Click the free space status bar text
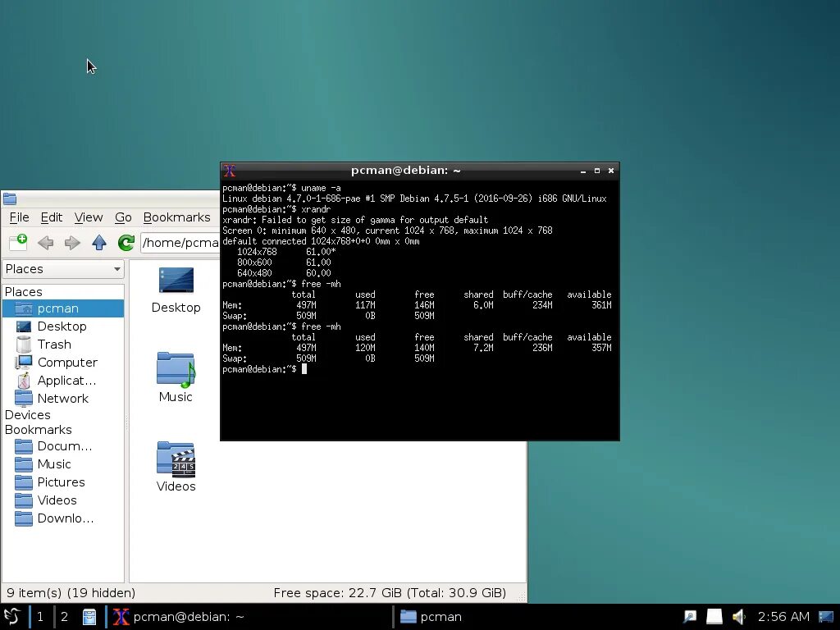The width and height of the screenshot is (840, 630). click(x=390, y=593)
